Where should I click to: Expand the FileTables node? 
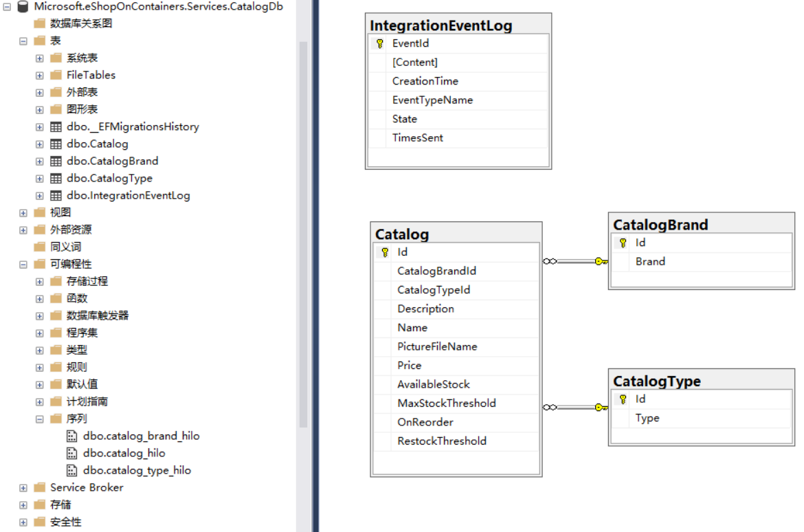click(39, 75)
